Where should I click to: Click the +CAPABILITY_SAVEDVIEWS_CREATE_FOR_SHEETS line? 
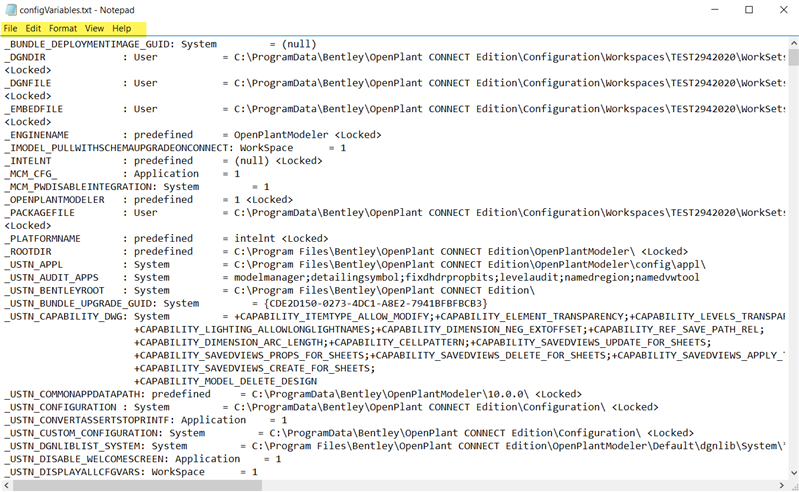[x=254, y=368]
